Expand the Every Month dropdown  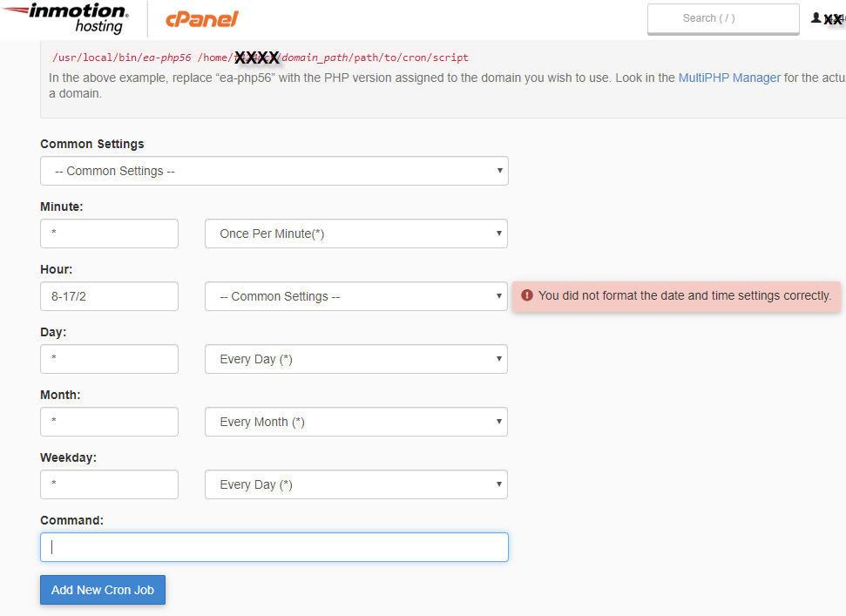point(355,422)
